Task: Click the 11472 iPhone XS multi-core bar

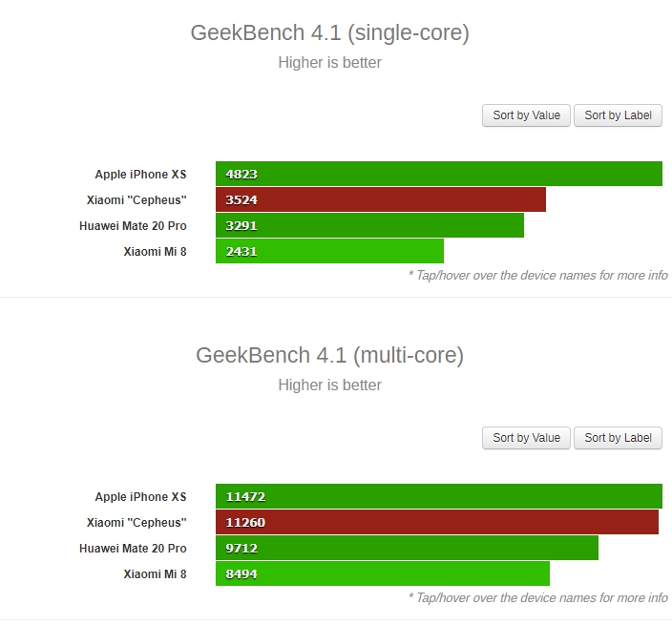Action: [x=439, y=496]
